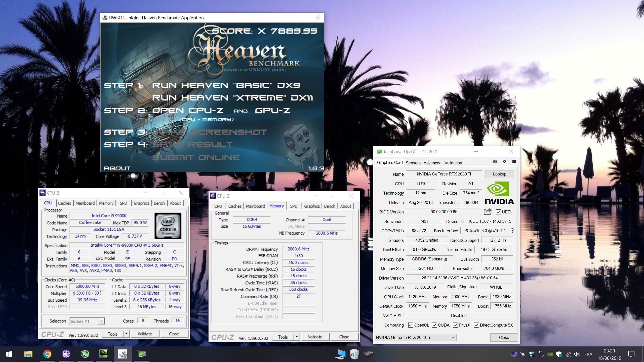This screenshot has width=644, height=362.
Task: Open SPD tab in CPU-Z Memory window
Action: click(294, 206)
